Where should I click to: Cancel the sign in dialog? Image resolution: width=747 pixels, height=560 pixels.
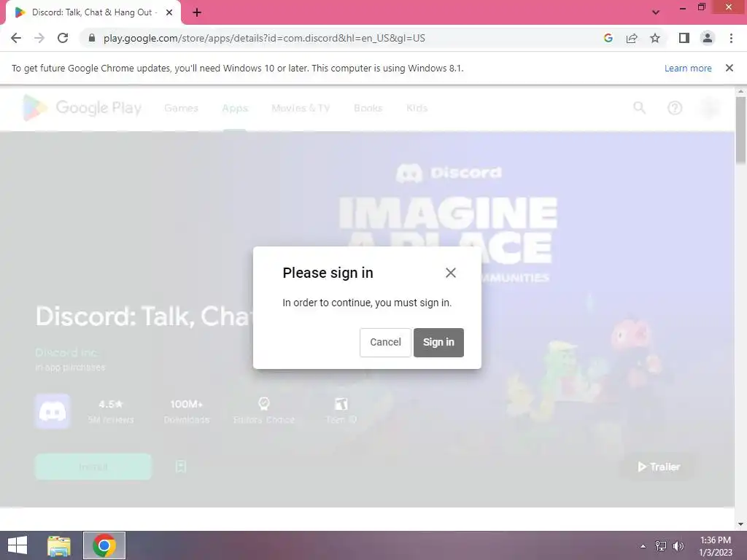(x=385, y=343)
